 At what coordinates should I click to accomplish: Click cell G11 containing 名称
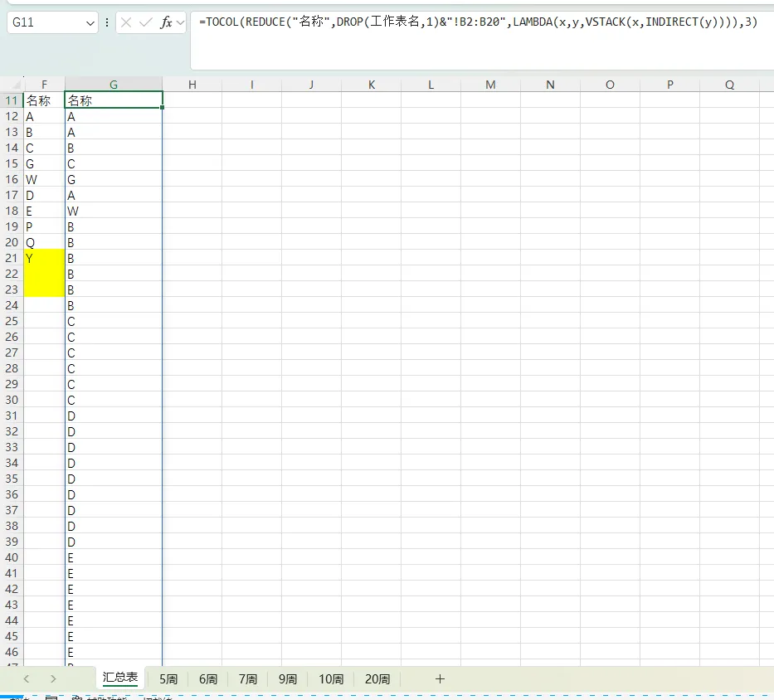[114, 100]
